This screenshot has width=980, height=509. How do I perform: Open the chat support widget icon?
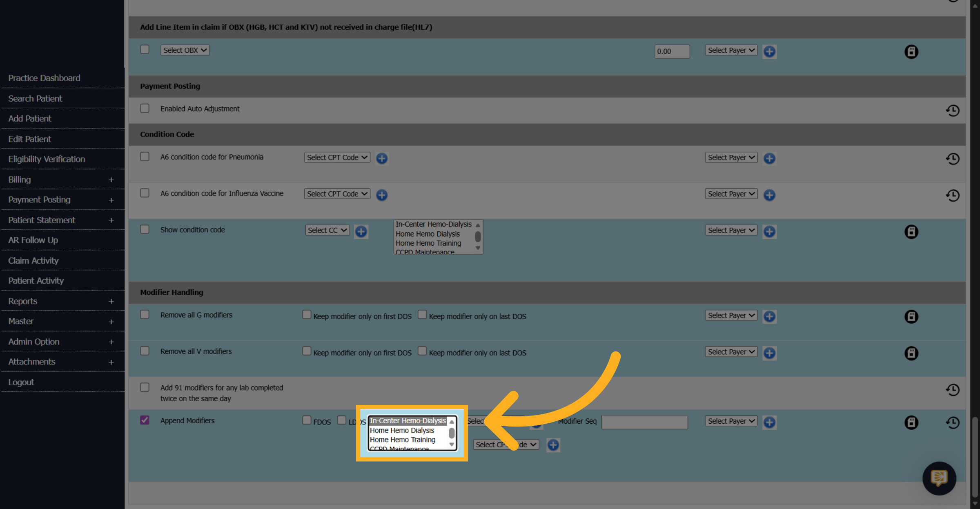coord(939,478)
